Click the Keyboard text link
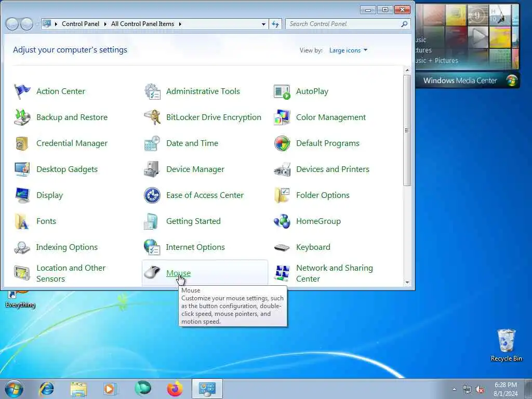This screenshot has width=532, height=399. 313,247
